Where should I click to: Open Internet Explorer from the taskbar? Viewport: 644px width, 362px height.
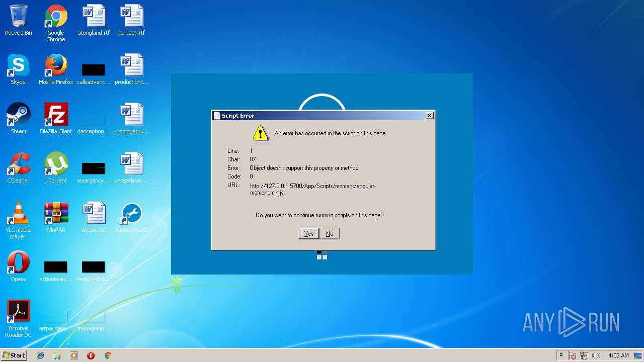coord(40,355)
